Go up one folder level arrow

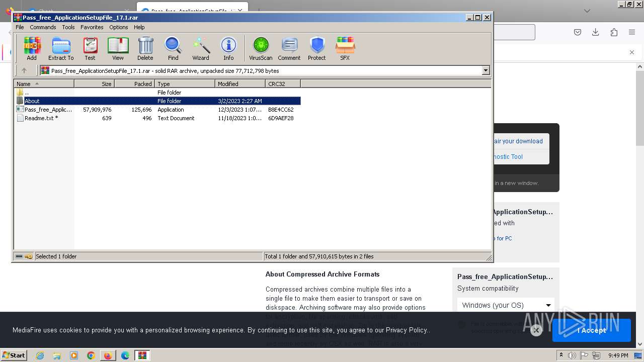24,71
